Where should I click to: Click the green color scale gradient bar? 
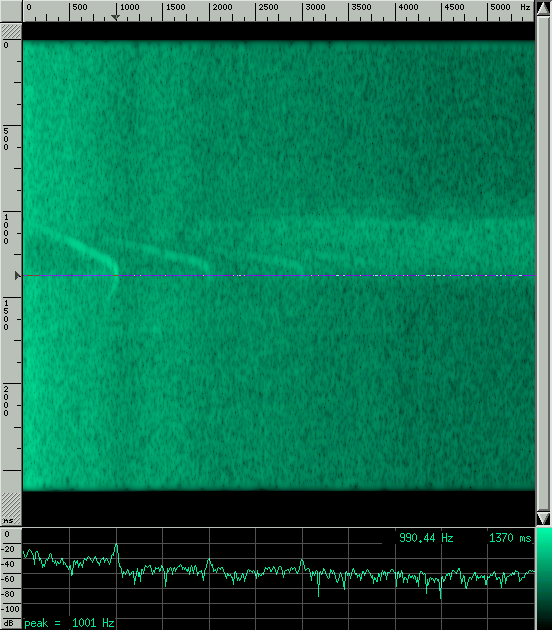pyautogui.click(x=544, y=579)
